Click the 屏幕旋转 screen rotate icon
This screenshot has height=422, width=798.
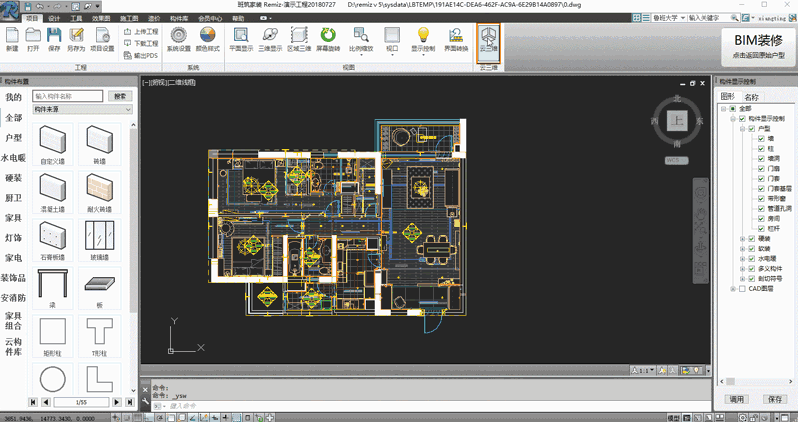pyautogui.click(x=328, y=39)
